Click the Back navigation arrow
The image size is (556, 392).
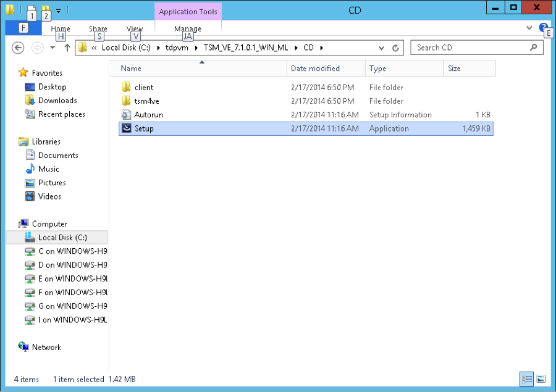[18, 48]
